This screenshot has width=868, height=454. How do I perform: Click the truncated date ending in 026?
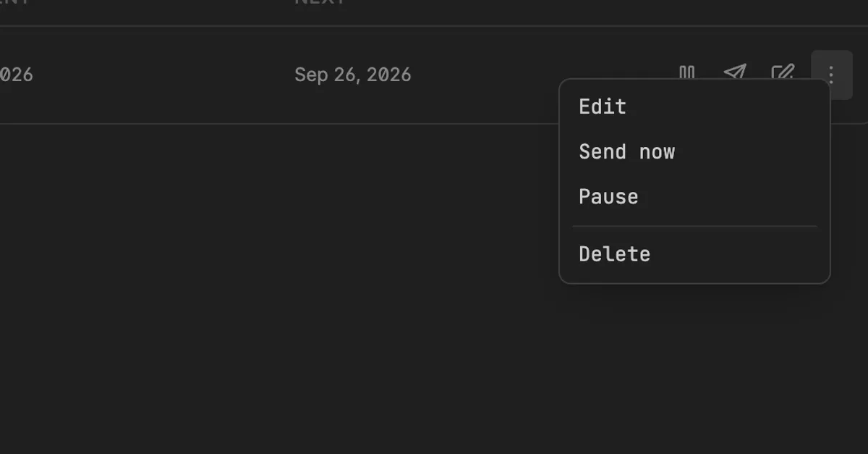point(16,75)
